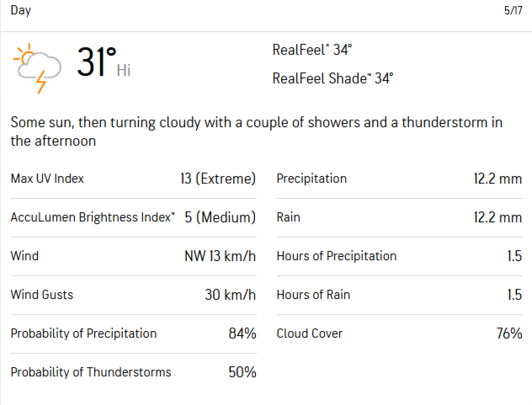The image size is (532, 405).
Task: Click the 5/17 date label
Action: 513,11
